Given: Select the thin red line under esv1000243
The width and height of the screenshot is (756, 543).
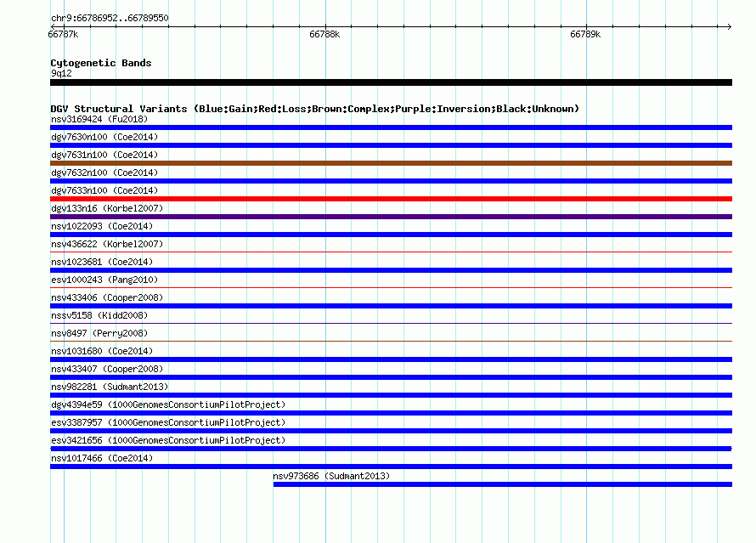Looking at the screenshot, I should pos(391,287).
